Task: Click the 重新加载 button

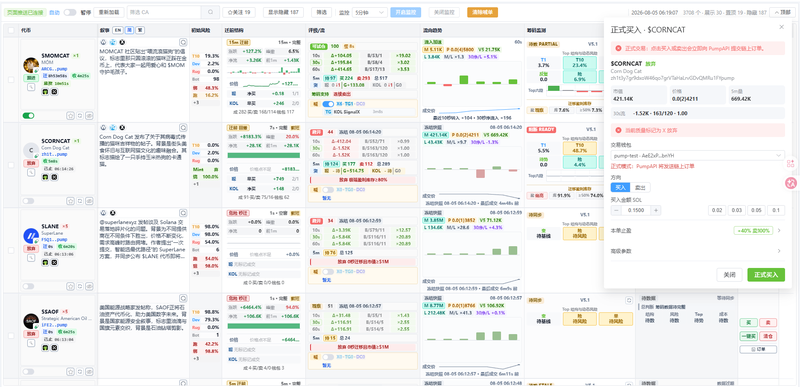Action: pyautogui.click(x=108, y=12)
